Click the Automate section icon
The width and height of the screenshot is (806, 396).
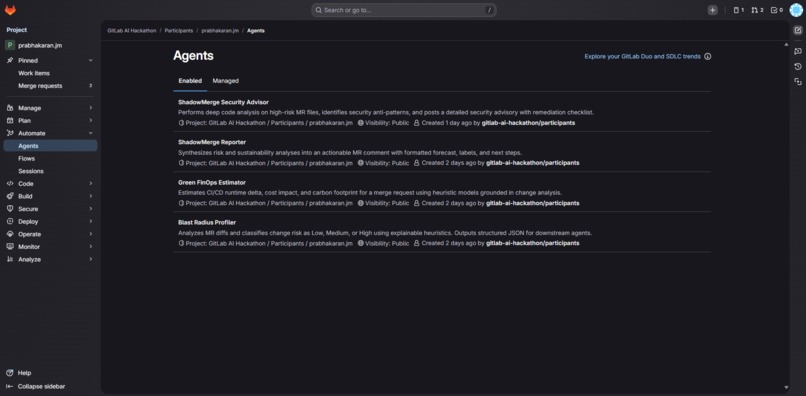(x=10, y=133)
